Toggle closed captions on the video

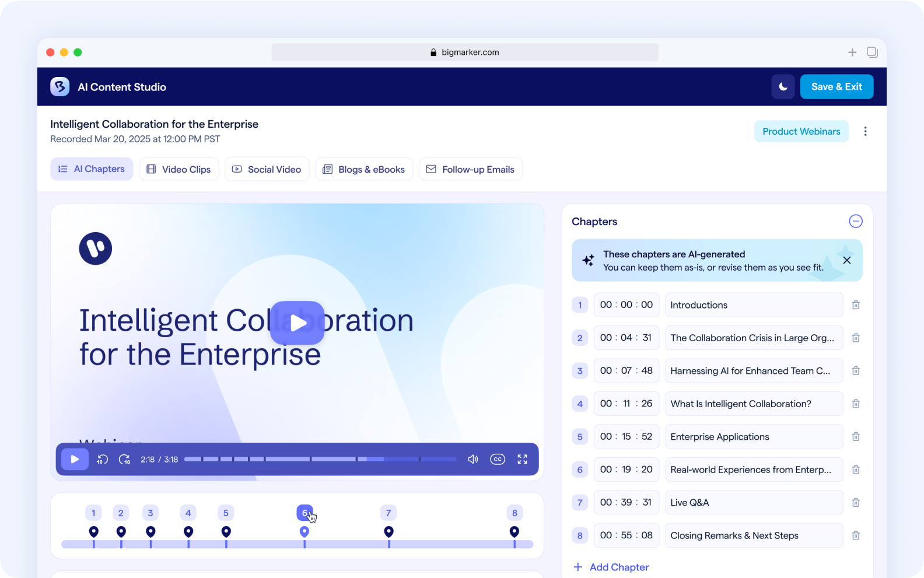point(498,460)
